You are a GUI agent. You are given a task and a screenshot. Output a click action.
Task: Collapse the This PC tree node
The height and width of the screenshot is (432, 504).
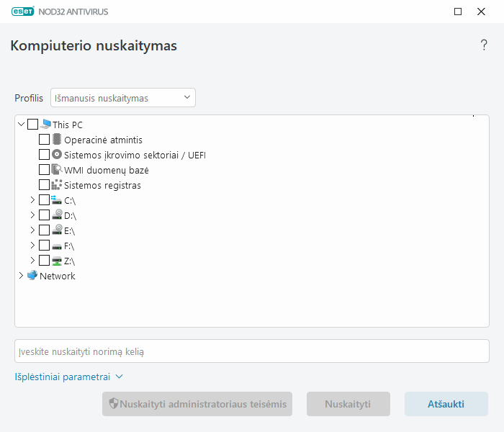pyautogui.click(x=21, y=125)
